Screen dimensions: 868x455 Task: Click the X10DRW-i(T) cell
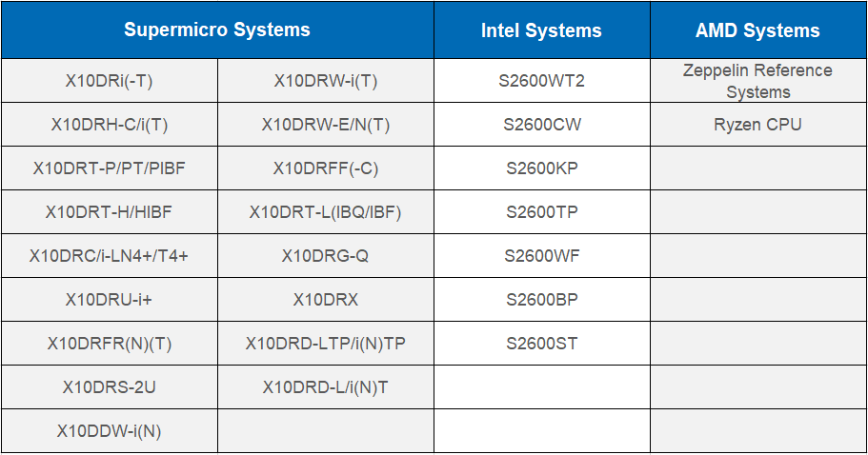pyautogui.click(x=326, y=81)
